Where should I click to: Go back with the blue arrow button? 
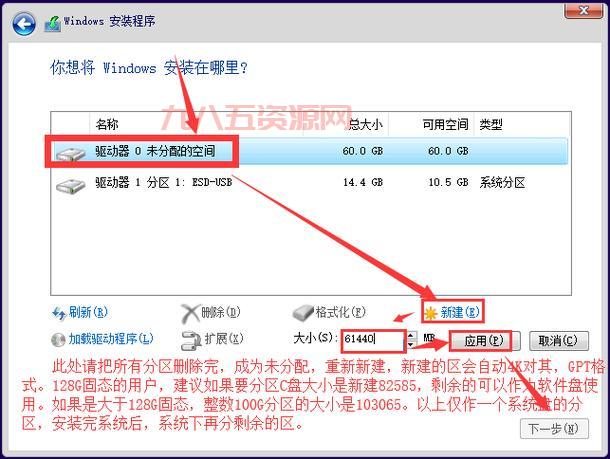point(24,24)
